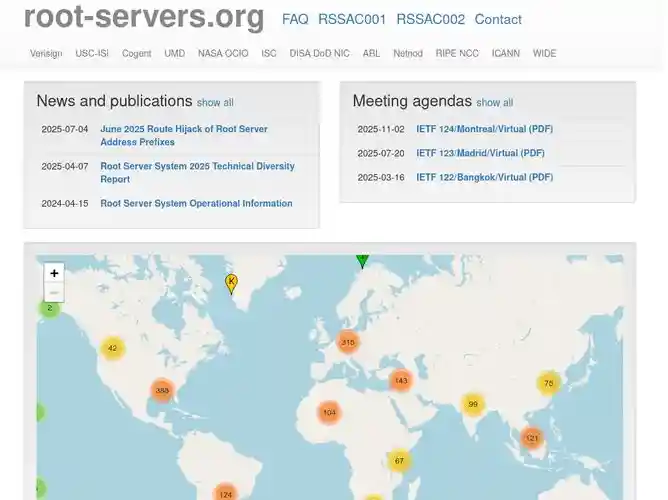Viewport: 668px width, 500px height.
Task: Select the DISA DoD NIC operator tab
Action: (320, 53)
